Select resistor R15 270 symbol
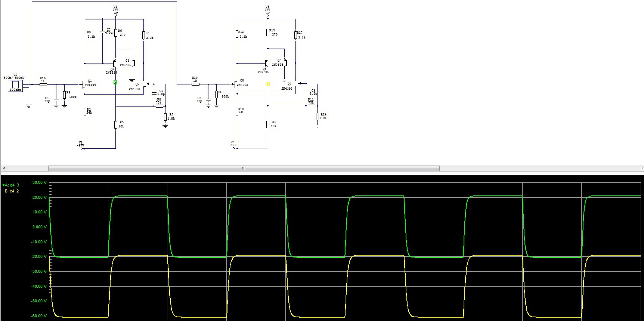This screenshot has height=321, width=644. click(268, 33)
